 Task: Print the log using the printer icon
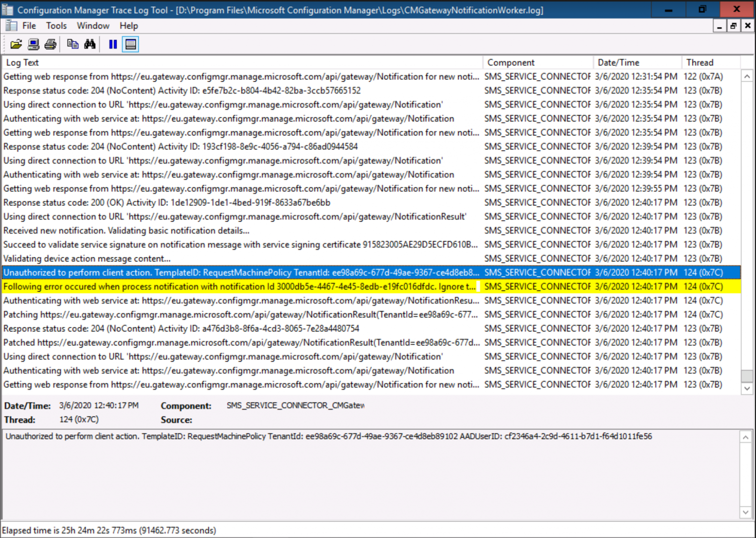pyautogui.click(x=50, y=44)
